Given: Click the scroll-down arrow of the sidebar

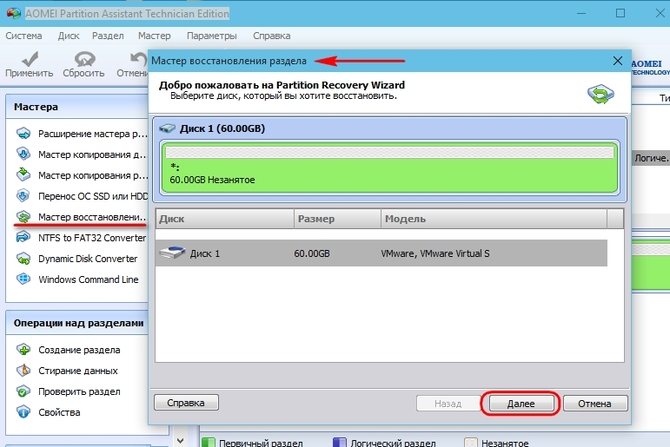Looking at the screenshot, I should (180, 440).
